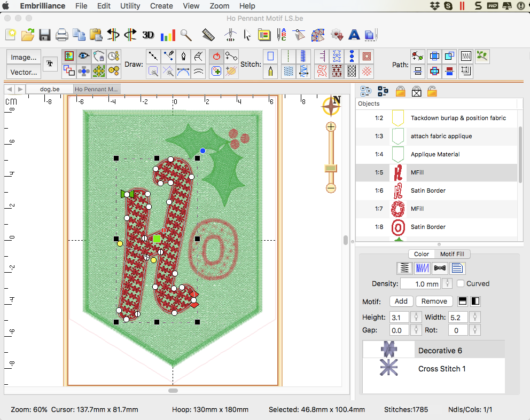Screen dimensions: 530x420
Task: Click the motif Add button
Action: 401,301
